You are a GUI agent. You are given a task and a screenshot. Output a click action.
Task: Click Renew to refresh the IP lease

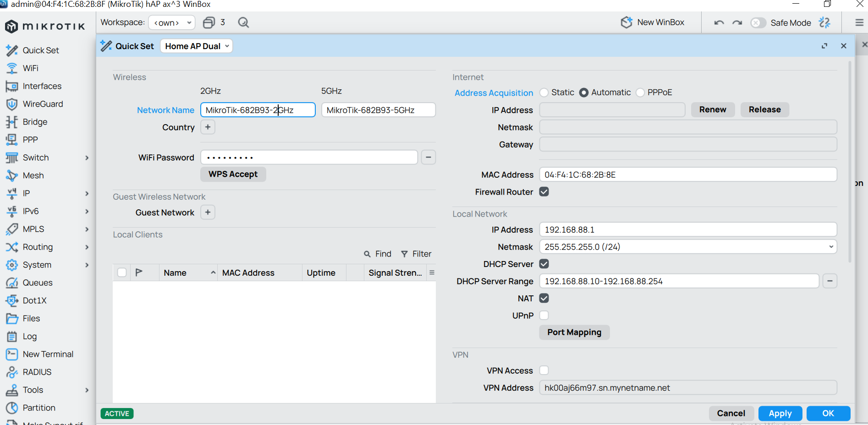(713, 109)
